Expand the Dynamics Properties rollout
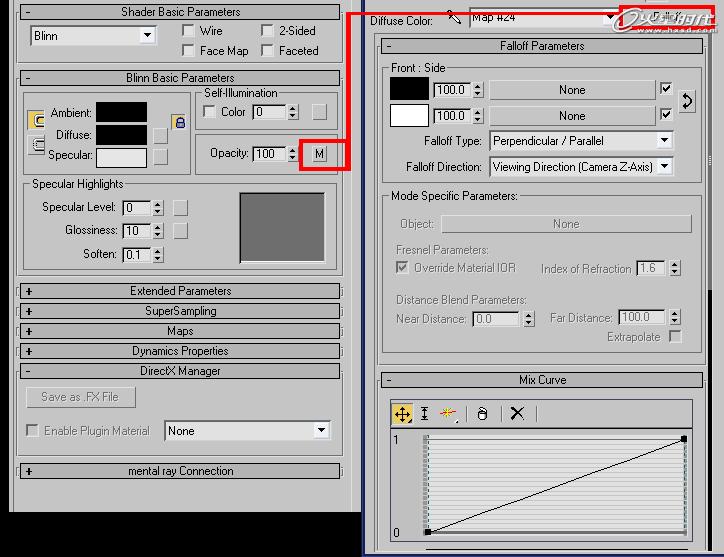The width and height of the screenshot is (724, 557). [x=180, y=351]
